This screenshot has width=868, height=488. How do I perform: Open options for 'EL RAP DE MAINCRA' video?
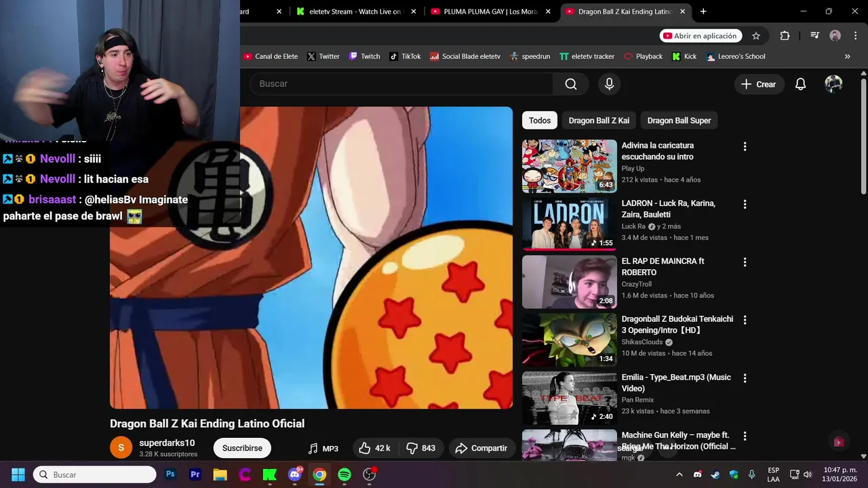(745, 262)
